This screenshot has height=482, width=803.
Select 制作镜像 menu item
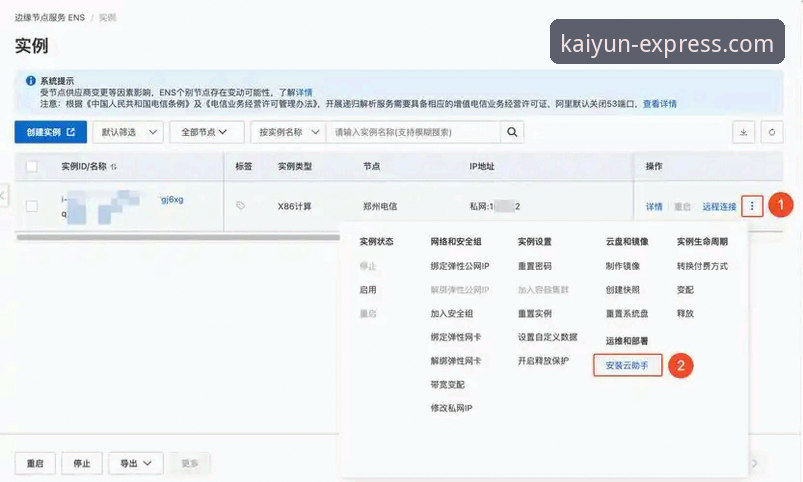[x=623, y=266]
